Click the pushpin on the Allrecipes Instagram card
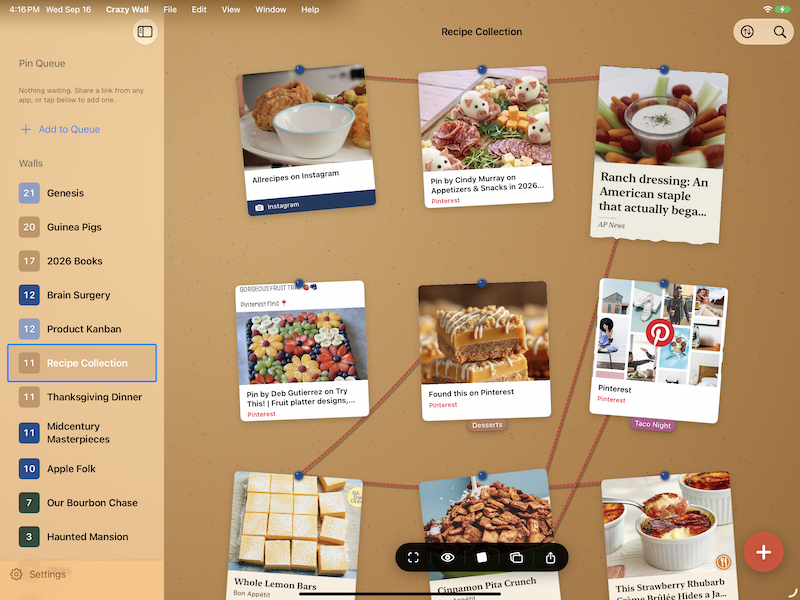 tap(299, 69)
